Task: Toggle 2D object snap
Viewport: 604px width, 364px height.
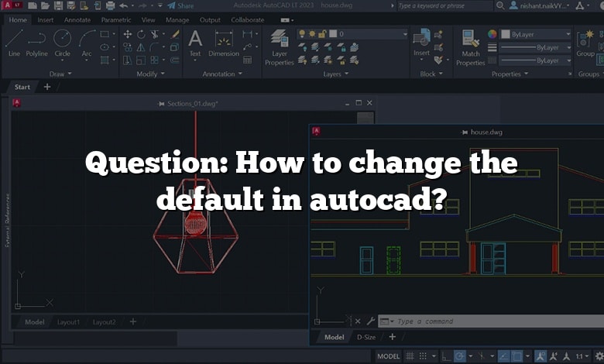Action: [x=516, y=356]
